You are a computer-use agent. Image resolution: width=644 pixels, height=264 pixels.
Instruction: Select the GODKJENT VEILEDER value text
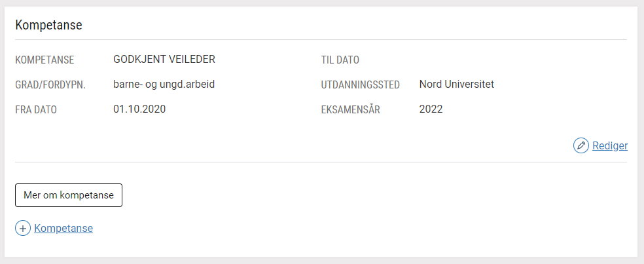pyautogui.click(x=164, y=59)
